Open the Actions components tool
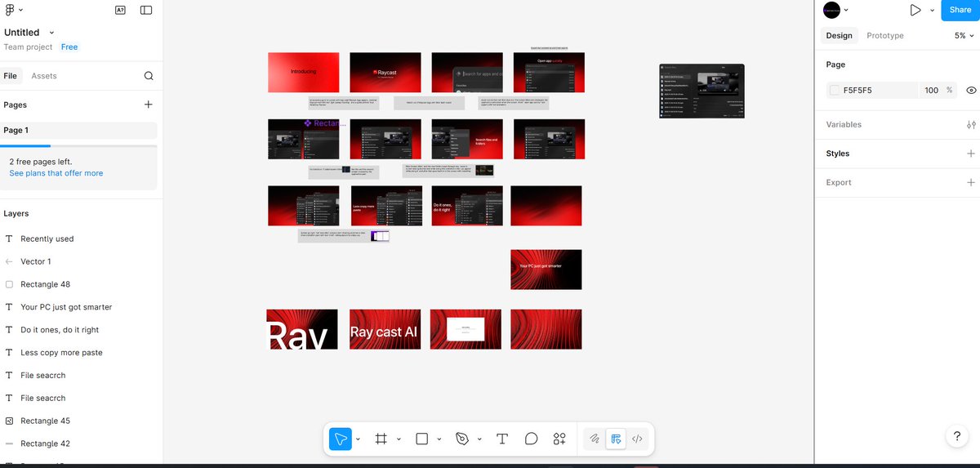The image size is (980, 468). click(x=559, y=439)
